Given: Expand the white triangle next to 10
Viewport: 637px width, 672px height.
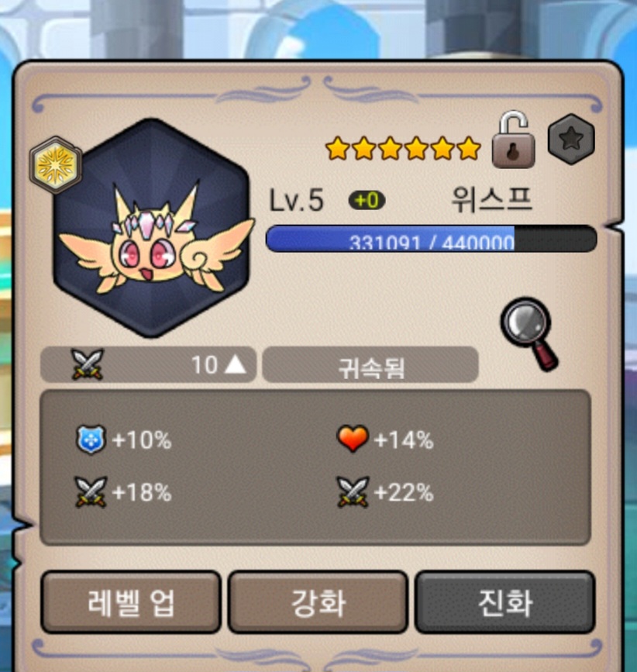Looking at the screenshot, I should tap(236, 365).
